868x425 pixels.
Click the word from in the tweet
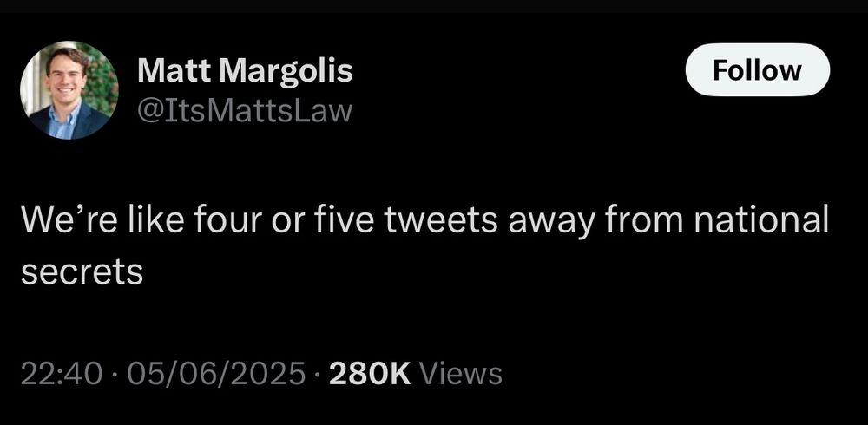(x=644, y=219)
